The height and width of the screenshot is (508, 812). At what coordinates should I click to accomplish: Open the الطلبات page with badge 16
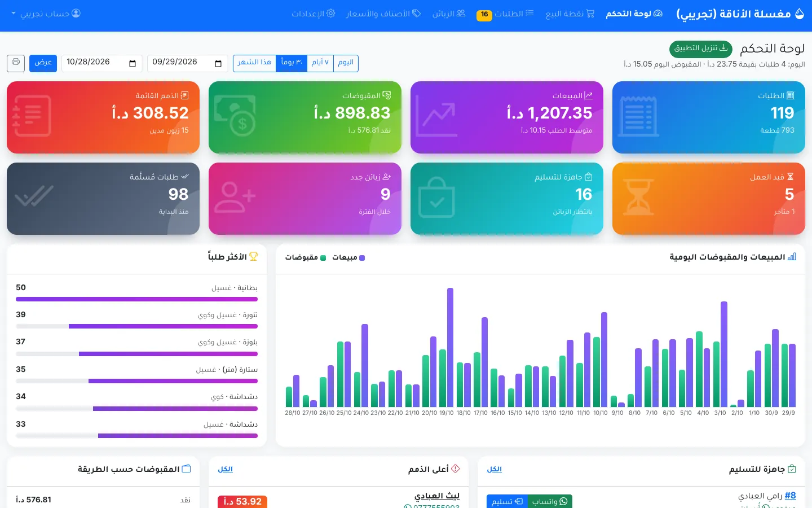pos(505,14)
